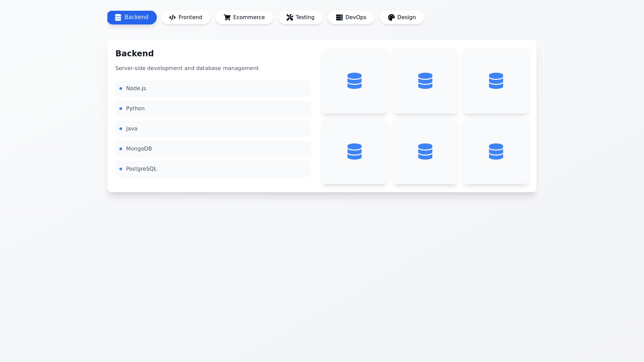Select the bullet indicator next to PostgreSQL
Viewport: 644px width, 362px height.
coord(121,169)
